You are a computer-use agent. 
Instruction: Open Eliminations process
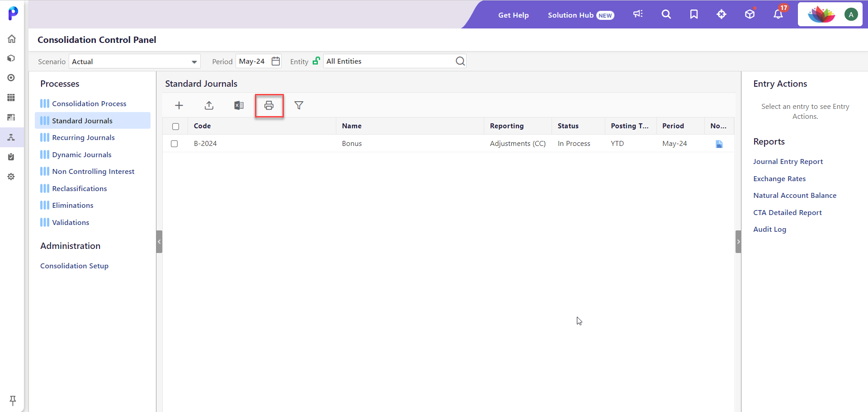pyautogui.click(x=72, y=205)
